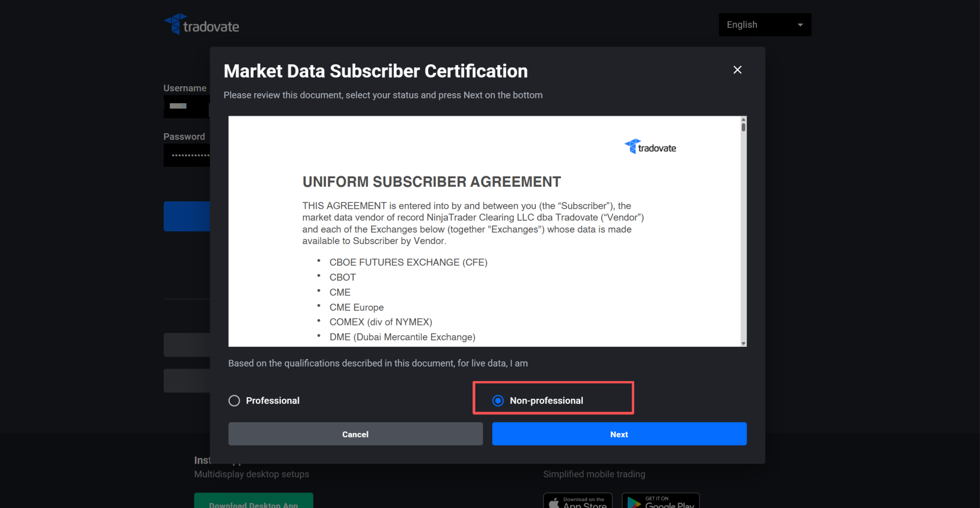The image size is (980, 508).
Task: Click the Tradovate logo in page header
Action: tap(202, 25)
